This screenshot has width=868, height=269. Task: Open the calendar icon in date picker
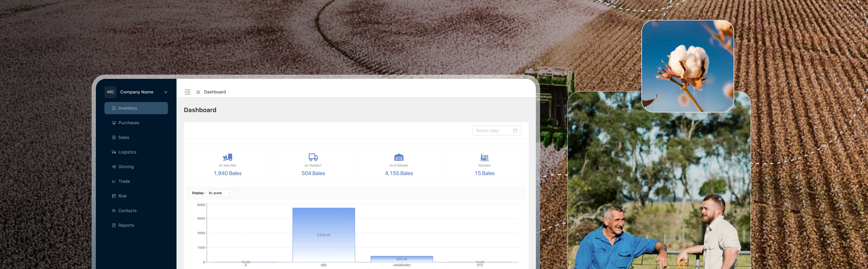pos(515,131)
